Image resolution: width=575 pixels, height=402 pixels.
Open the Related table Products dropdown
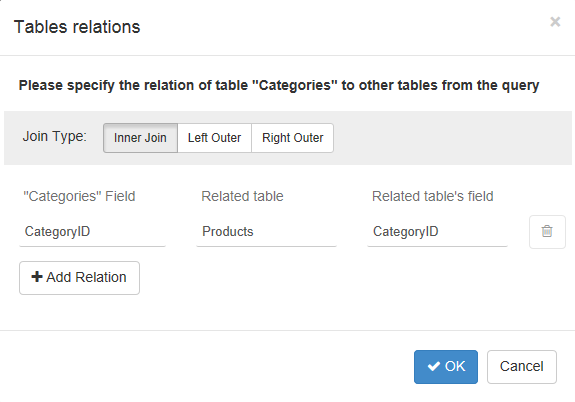(267, 232)
